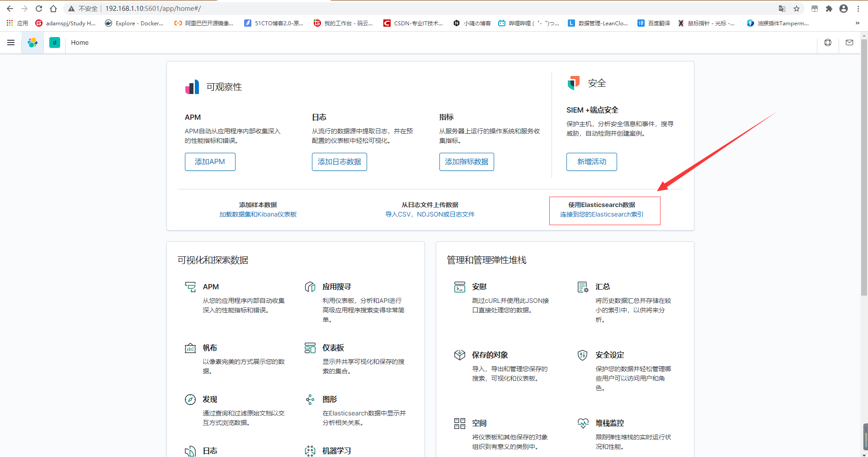Click the Stack Monitoring heartbeat icon
This screenshot has height=457, width=868.
(583, 423)
